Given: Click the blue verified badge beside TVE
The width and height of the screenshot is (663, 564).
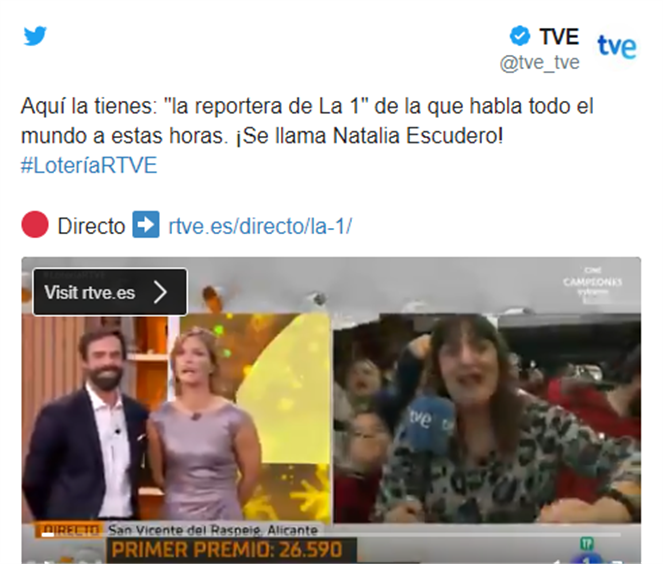Looking at the screenshot, I should [520, 36].
